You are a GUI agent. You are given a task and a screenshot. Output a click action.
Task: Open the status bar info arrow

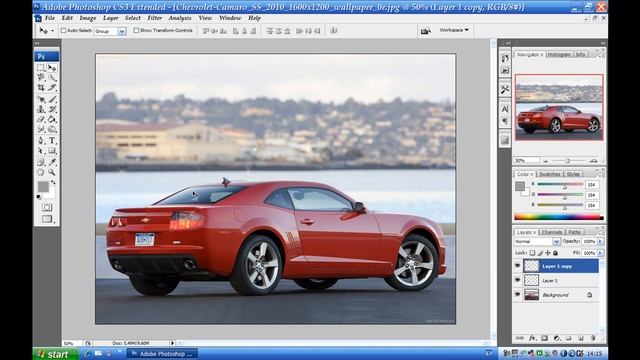[x=173, y=343]
